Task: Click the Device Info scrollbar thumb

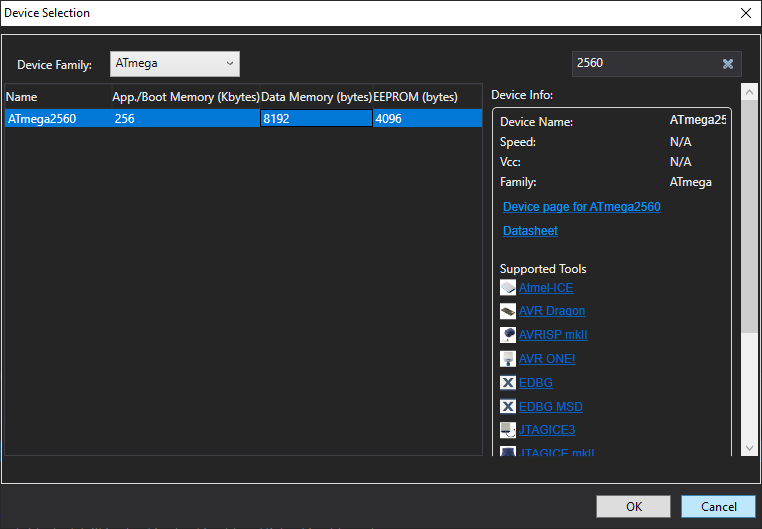Action: pyautogui.click(x=749, y=216)
